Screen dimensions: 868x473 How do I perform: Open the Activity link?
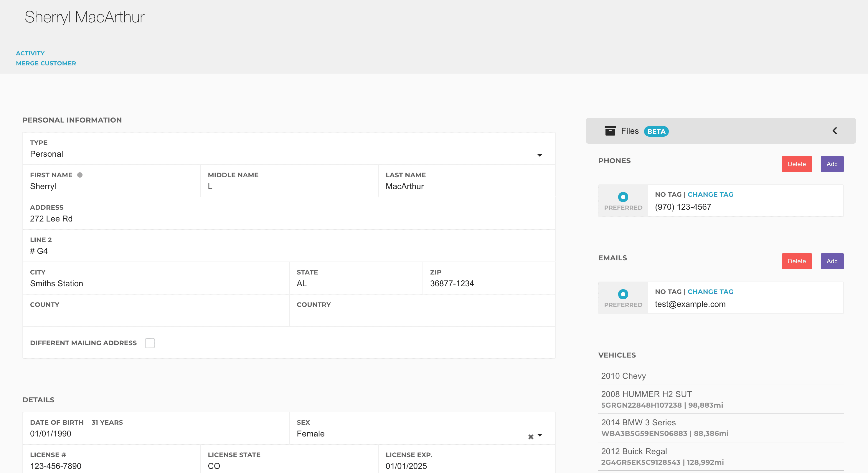30,53
